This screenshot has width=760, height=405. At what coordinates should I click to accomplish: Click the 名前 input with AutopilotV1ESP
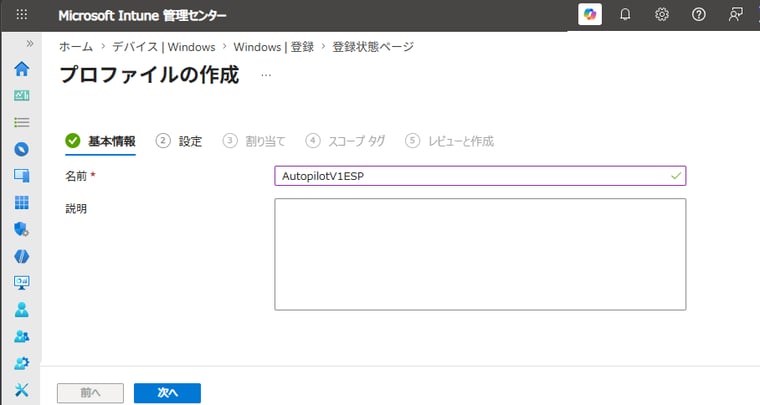coord(480,176)
